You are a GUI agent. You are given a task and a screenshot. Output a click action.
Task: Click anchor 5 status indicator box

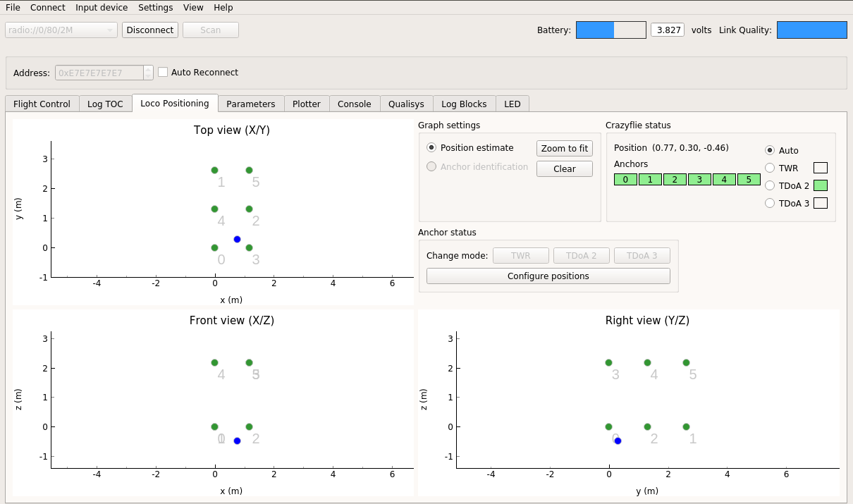tap(749, 180)
